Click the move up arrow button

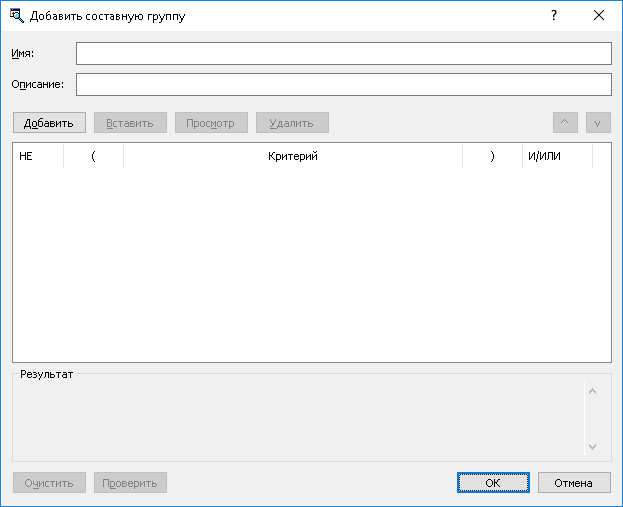565,123
